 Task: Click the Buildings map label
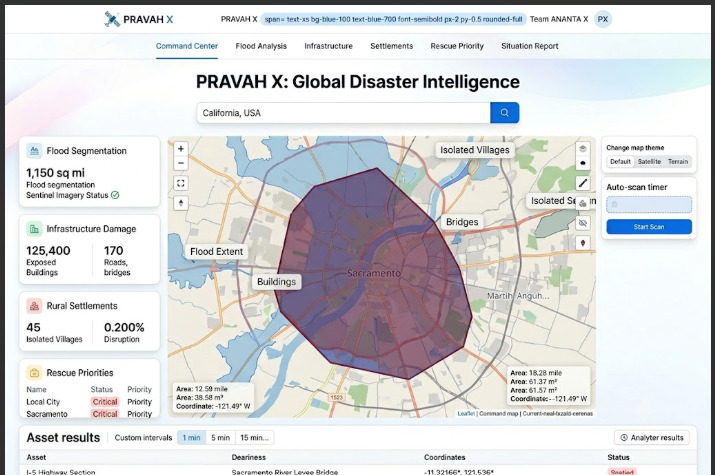pyautogui.click(x=276, y=282)
